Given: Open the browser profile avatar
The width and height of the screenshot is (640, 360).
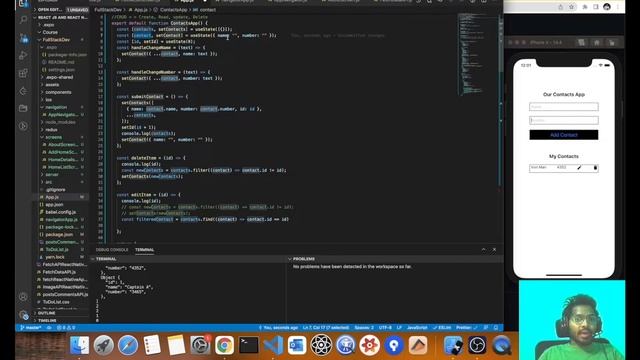Looking at the screenshot, I should click(x=607, y=7).
